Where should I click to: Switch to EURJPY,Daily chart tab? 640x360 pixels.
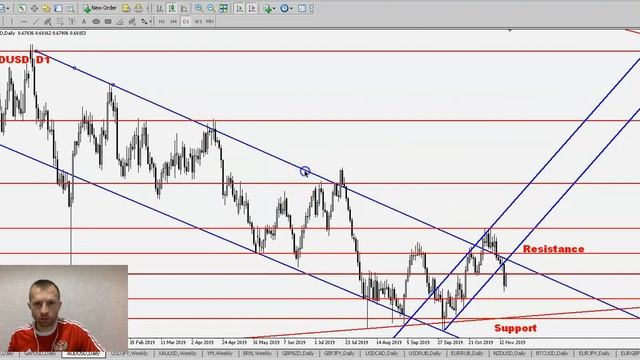pyautogui.click(x=594, y=353)
